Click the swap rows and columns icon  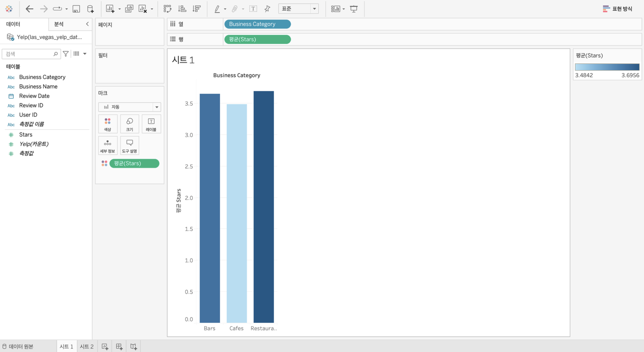(x=167, y=9)
